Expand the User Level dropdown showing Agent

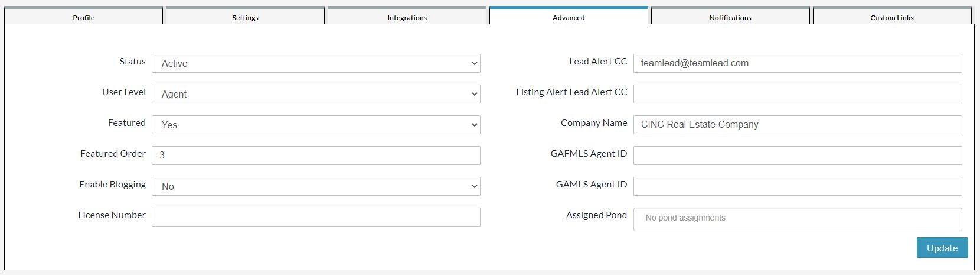(316, 94)
